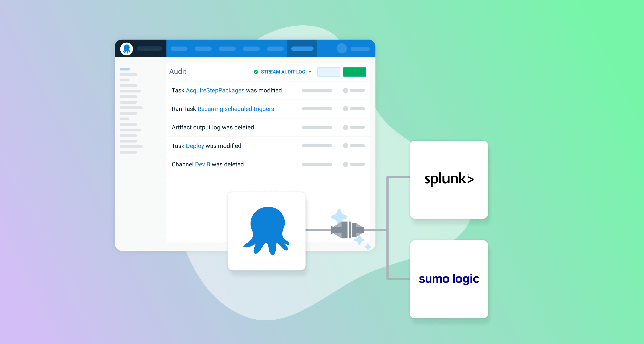Click the Audit tab label
The width and height of the screenshot is (644, 344).
coord(178,71)
